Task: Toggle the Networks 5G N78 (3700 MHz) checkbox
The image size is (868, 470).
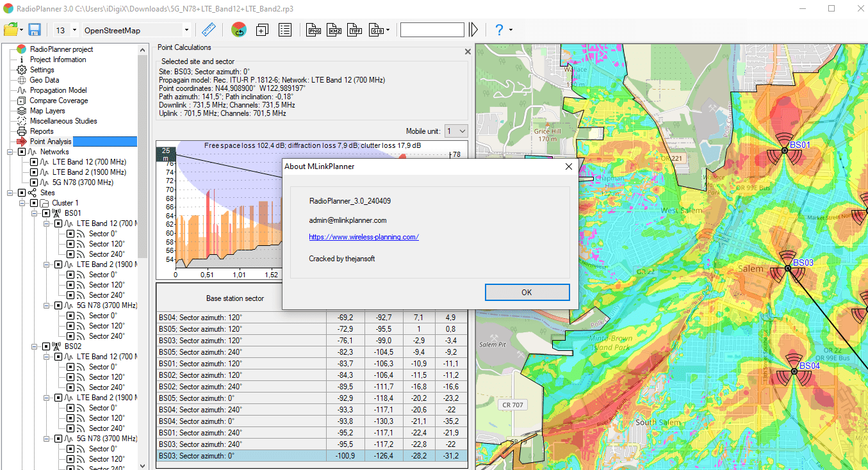Action: tap(34, 182)
